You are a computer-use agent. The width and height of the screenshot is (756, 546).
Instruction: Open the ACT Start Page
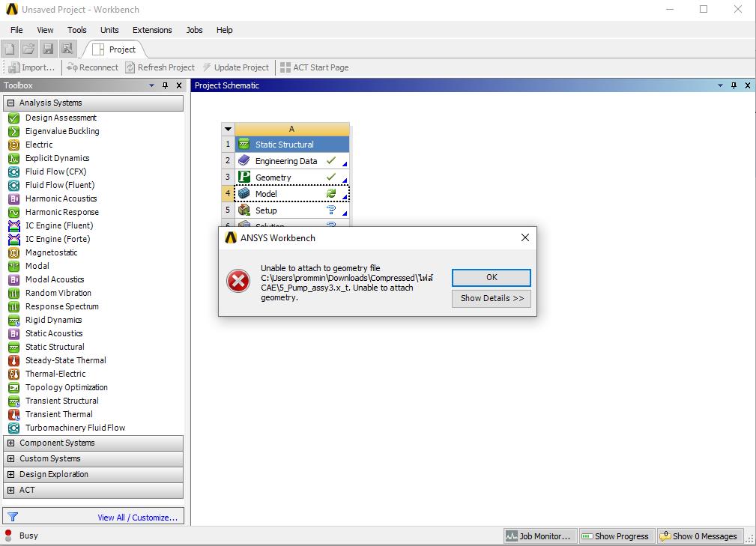[x=315, y=67]
